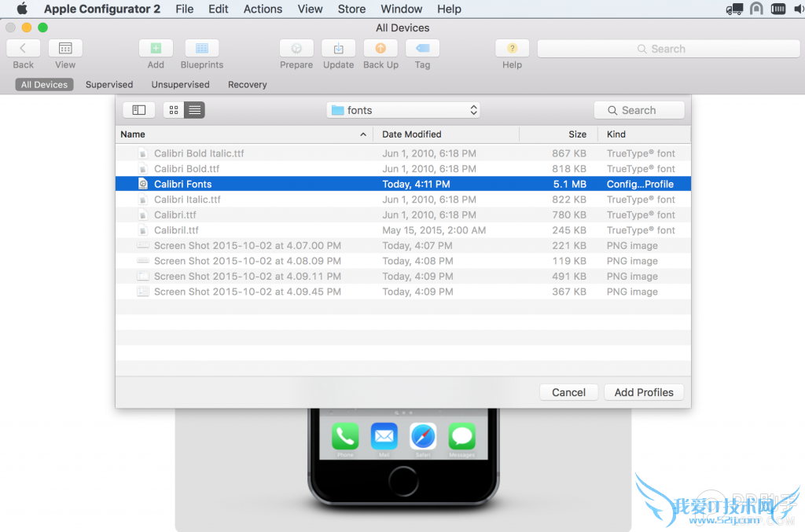Open the Blueprints toolbar icon
This screenshot has height=532, width=805.
click(202, 49)
